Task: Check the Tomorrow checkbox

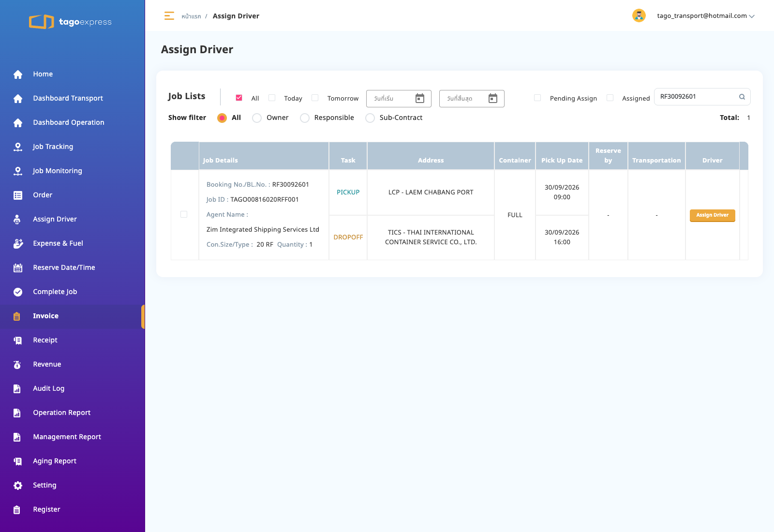Action: (x=315, y=98)
